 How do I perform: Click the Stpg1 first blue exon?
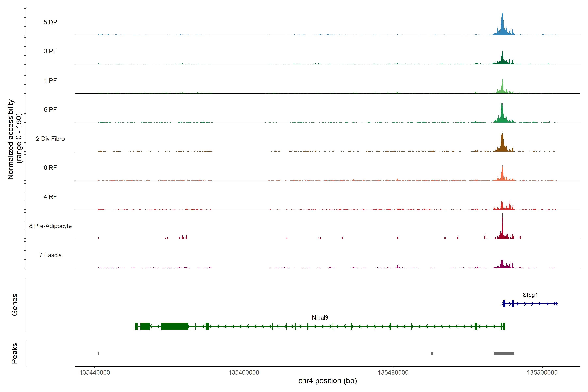coord(504,304)
